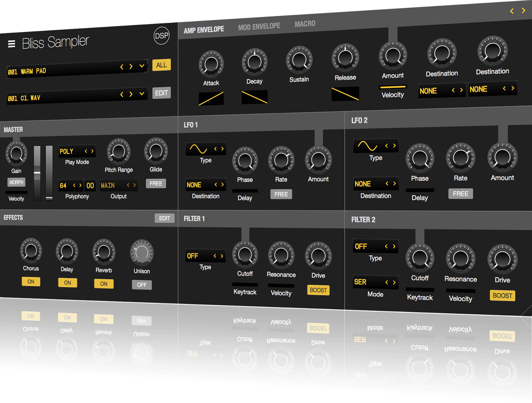Click the Decay envelope curve display
Image resolution: width=532 pixels, height=403 pixels.
tap(254, 96)
